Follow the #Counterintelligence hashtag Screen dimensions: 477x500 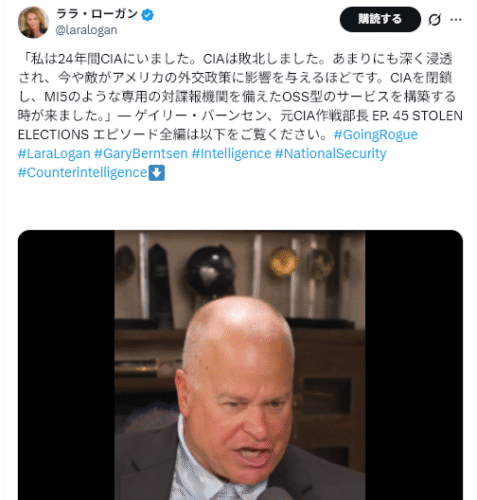pos(83,173)
